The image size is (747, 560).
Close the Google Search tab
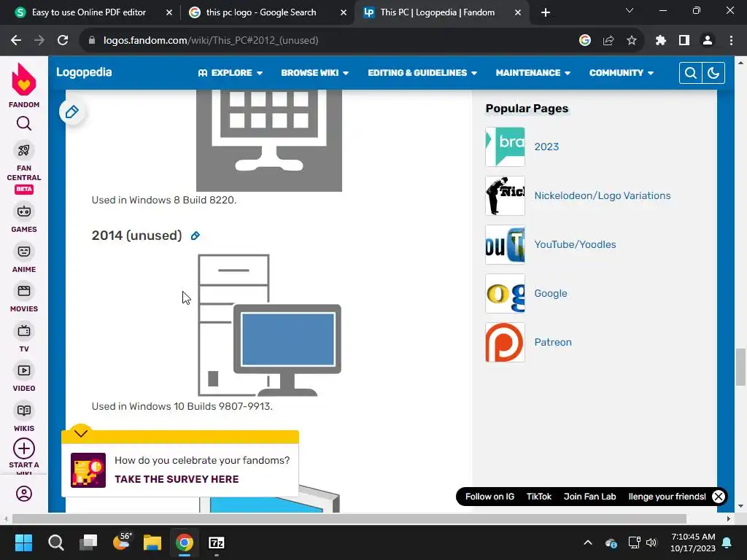[344, 12]
